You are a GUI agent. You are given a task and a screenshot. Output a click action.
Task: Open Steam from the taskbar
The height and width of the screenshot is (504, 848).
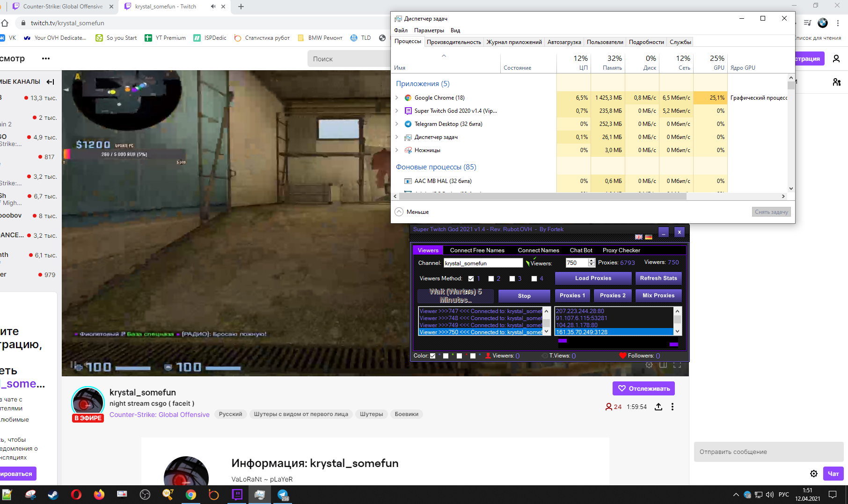[x=53, y=495]
